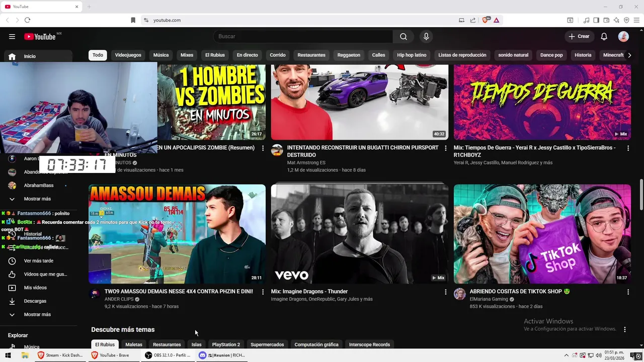
Task: Click the search magnifier button
Action: tap(404, 36)
